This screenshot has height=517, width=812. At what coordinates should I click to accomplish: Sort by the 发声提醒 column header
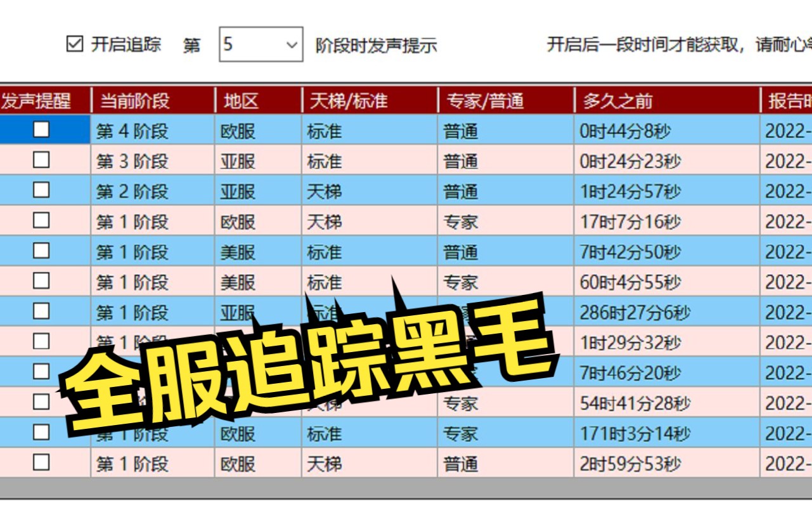pyautogui.click(x=45, y=100)
